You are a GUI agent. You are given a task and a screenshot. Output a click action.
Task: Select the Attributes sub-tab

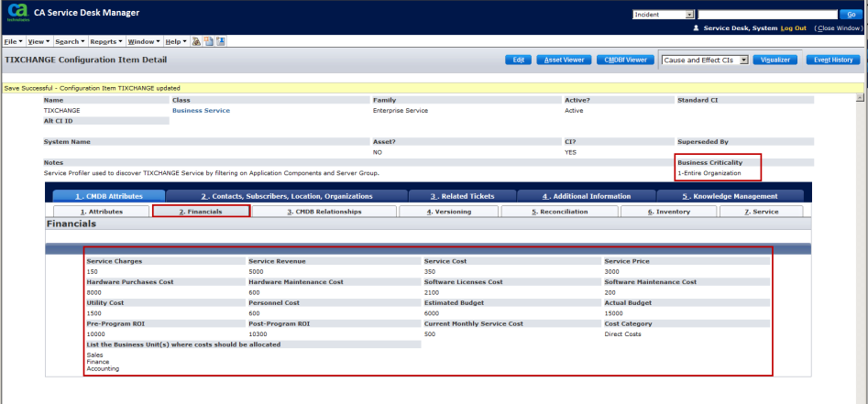(x=102, y=212)
